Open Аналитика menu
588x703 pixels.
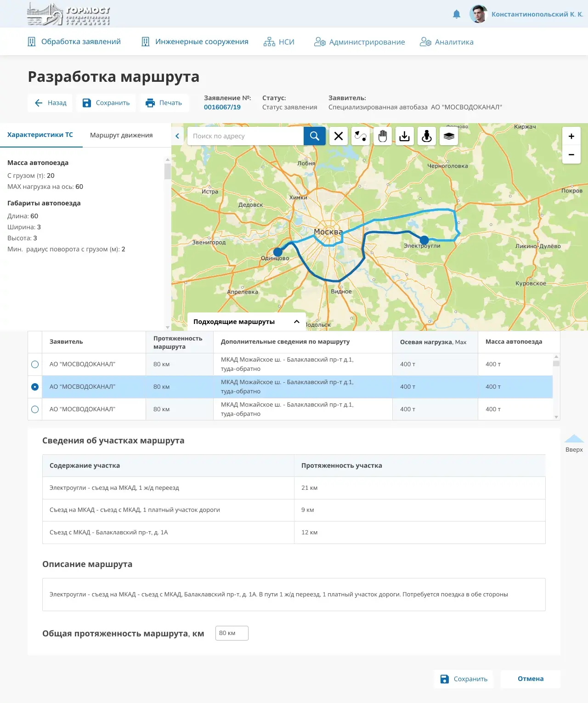447,42
